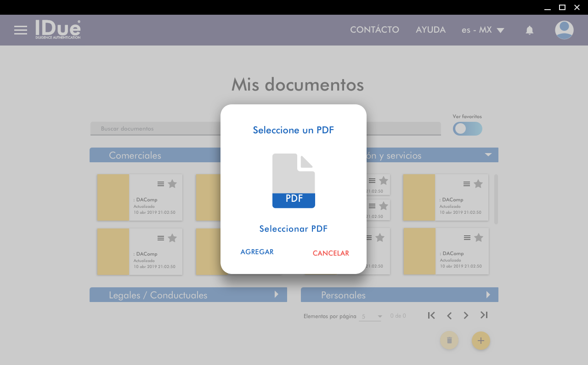The image size is (588, 365).
Task: Toggle the Ver favoritos switch
Action: (x=467, y=129)
